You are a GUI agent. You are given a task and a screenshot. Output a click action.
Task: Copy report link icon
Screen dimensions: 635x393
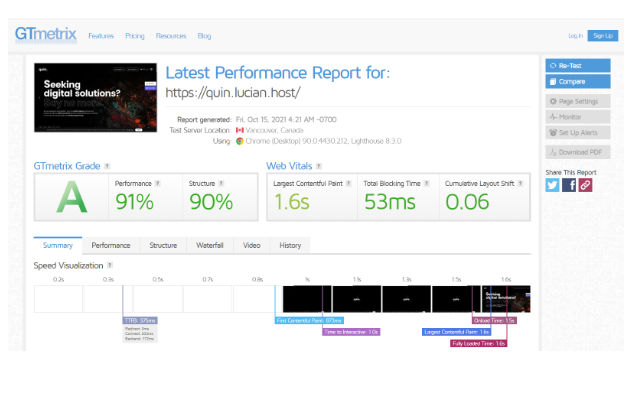tap(585, 185)
